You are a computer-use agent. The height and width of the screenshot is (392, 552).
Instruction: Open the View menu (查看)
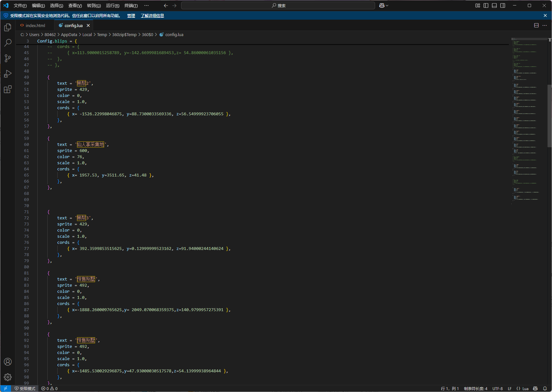pos(75,5)
